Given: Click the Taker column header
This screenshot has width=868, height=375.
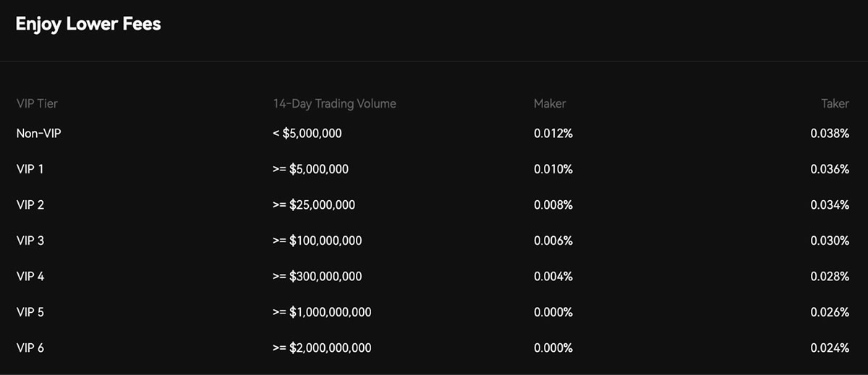Looking at the screenshot, I should [x=835, y=103].
